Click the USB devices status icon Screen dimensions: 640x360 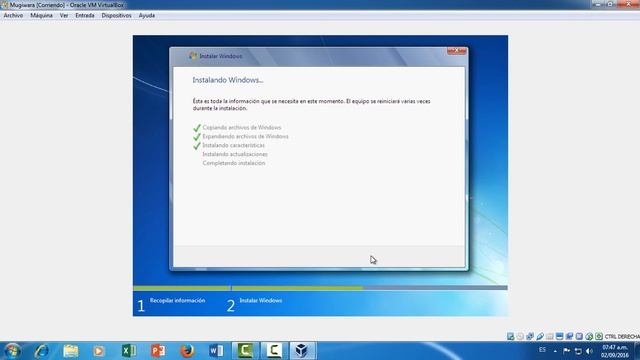(x=540, y=336)
